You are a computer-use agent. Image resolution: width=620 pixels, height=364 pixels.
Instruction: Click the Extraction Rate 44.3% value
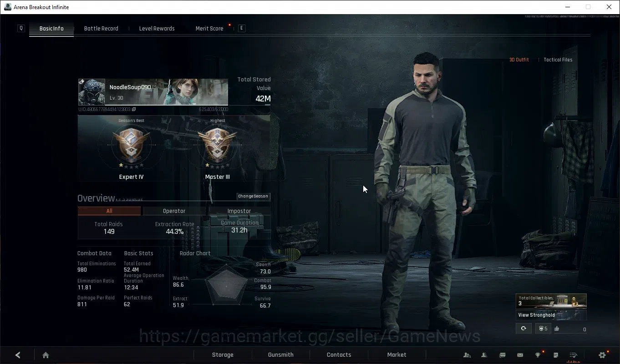(175, 232)
